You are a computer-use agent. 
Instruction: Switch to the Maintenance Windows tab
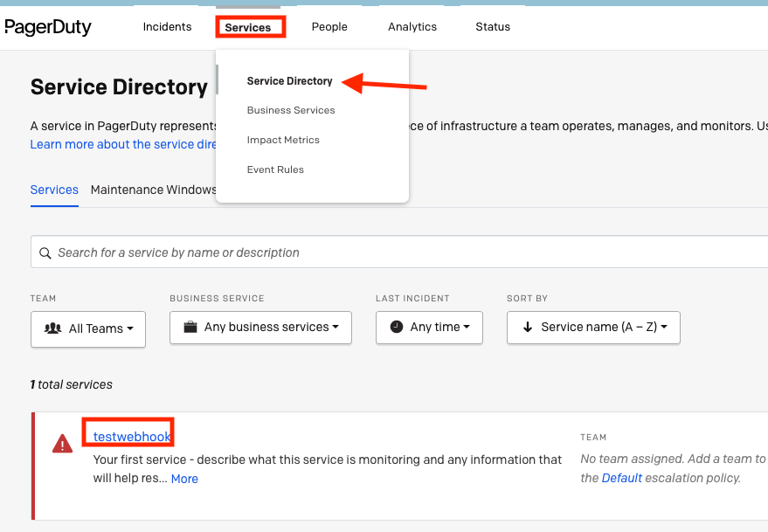[153, 190]
